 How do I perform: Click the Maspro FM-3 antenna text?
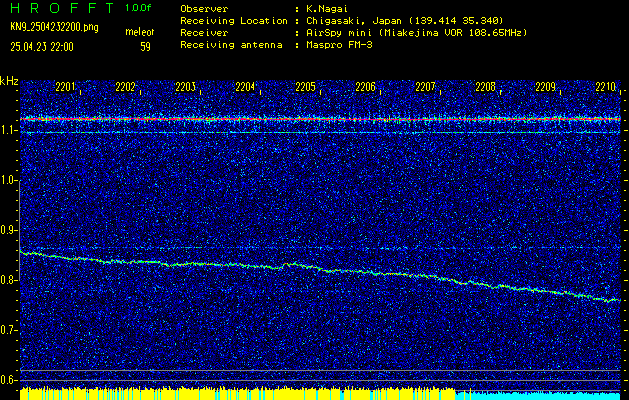339,45
